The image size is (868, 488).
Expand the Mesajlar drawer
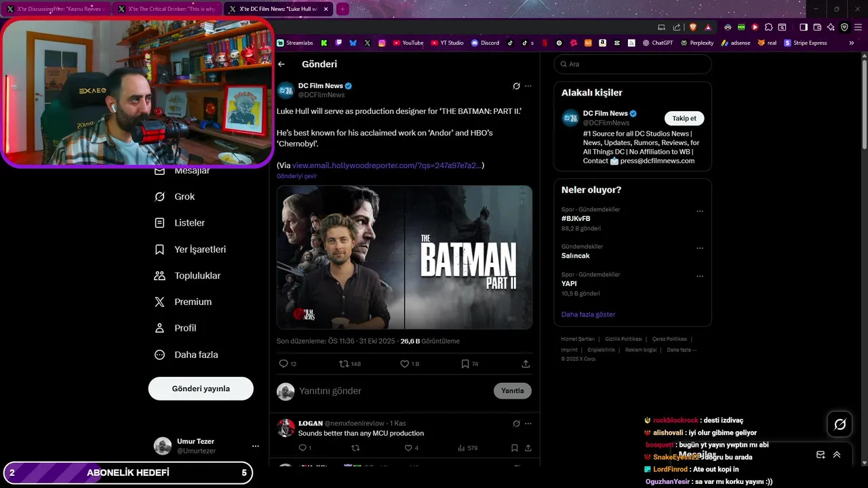tap(837, 455)
